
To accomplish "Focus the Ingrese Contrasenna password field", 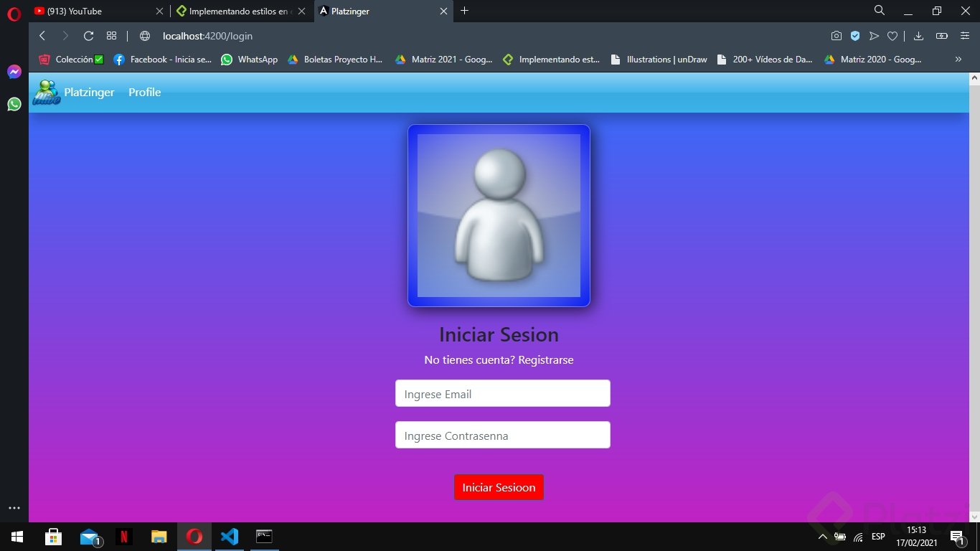I will [503, 435].
